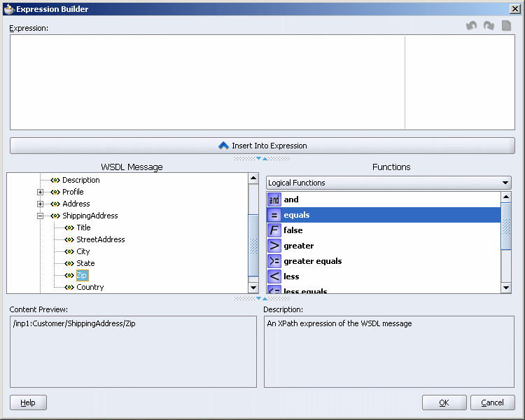Click the element icon beside Title
This screenshot has width=525, height=420.
point(69,227)
